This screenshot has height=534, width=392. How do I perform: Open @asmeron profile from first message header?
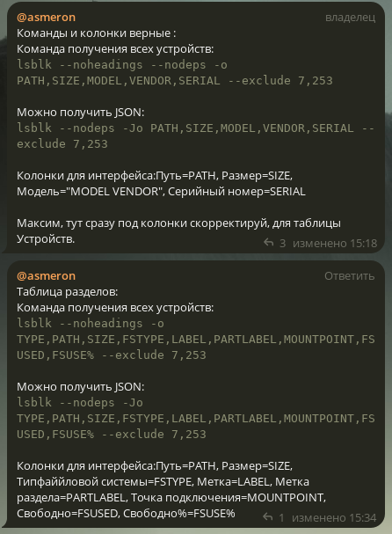(46, 18)
